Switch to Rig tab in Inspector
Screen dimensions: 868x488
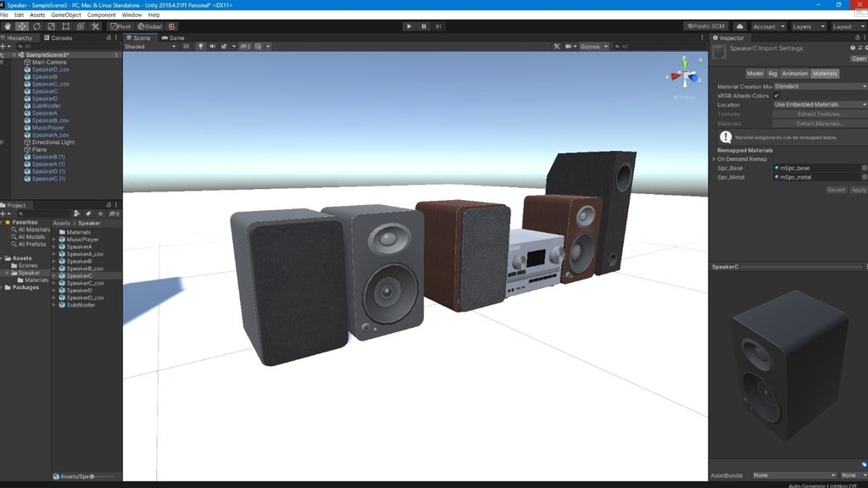click(772, 74)
